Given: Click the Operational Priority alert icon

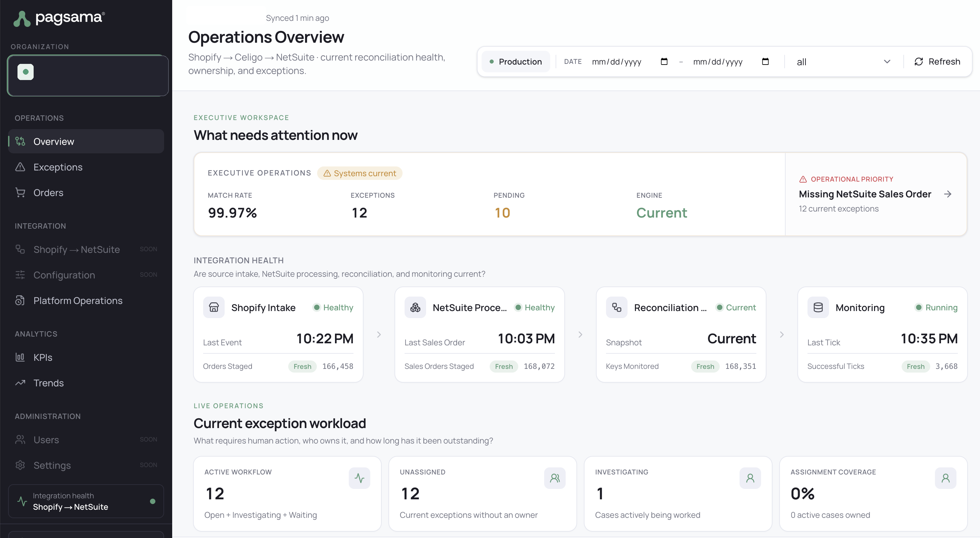Looking at the screenshot, I should point(803,179).
